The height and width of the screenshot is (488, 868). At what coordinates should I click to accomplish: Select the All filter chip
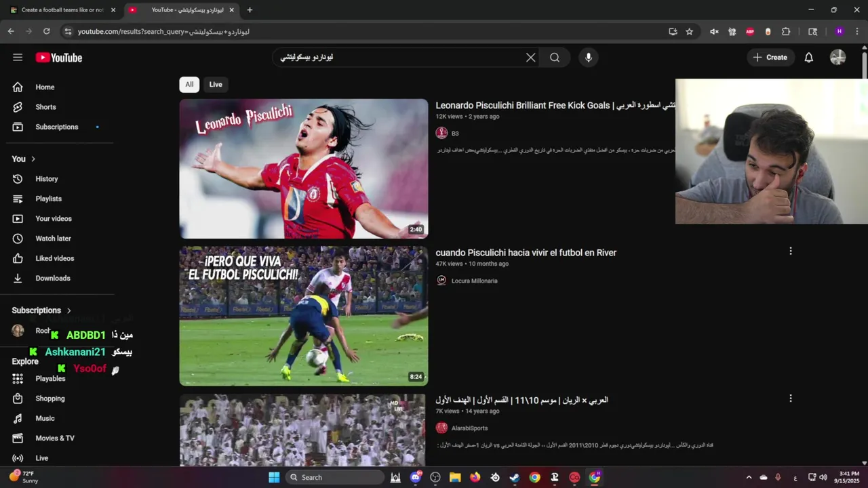[189, 85]
